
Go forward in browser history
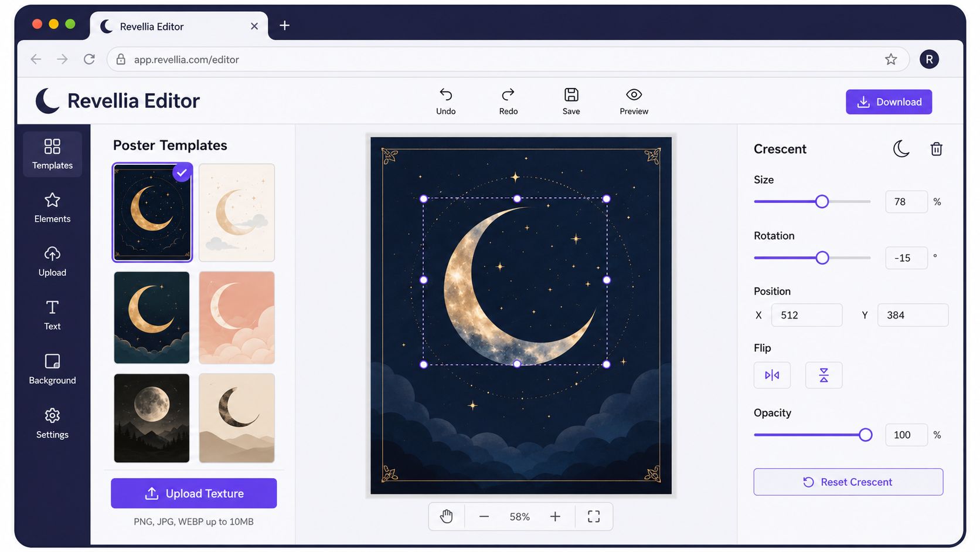pyautogui.click(x=62, y=59)
